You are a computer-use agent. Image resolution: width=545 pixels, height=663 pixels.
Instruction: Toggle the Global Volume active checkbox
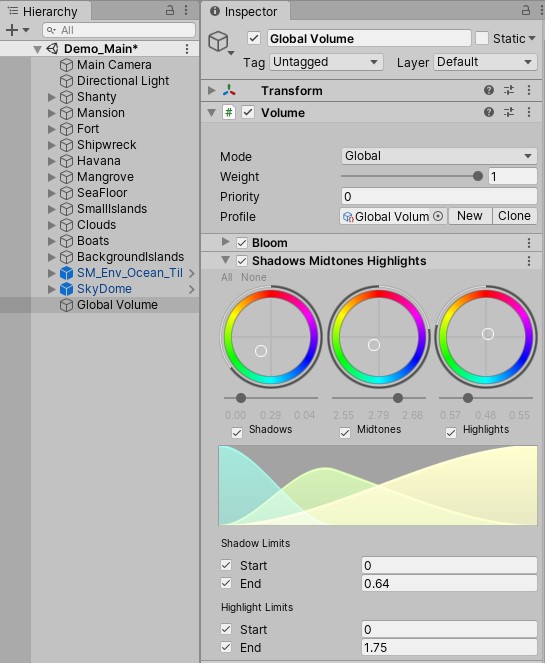tap(254, 38)
